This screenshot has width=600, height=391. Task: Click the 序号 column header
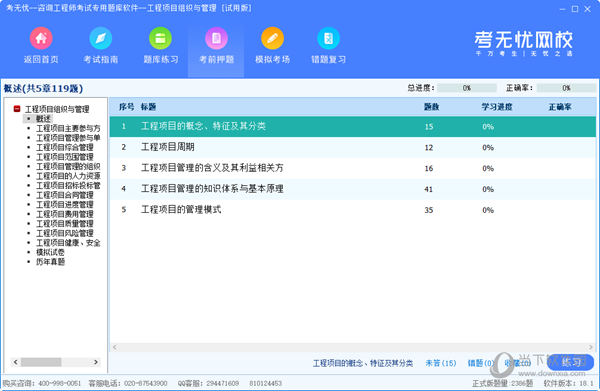pos(126,107)
